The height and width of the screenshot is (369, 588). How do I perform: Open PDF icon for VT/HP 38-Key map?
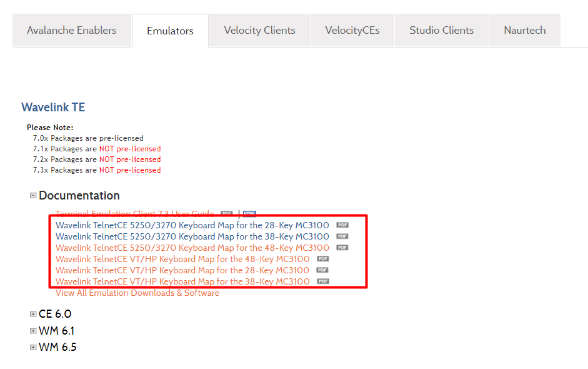tap(322, 281)
